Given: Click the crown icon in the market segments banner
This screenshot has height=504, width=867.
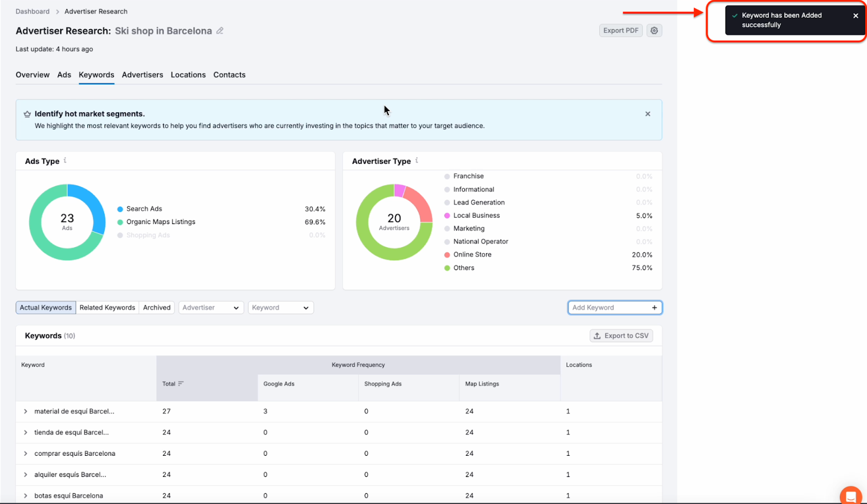Looking at the screenshot, I should (27, 114).
